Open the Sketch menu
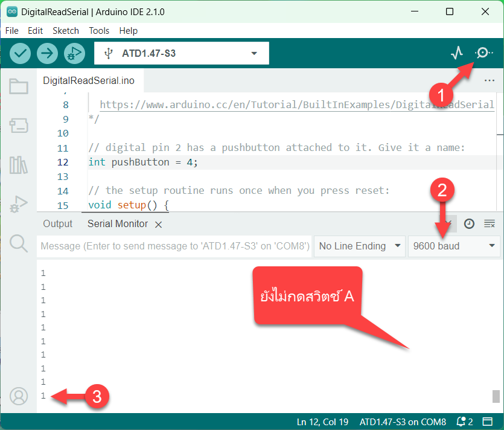Image resolution: width=504 pixels, height=430 pixels. 66,31
